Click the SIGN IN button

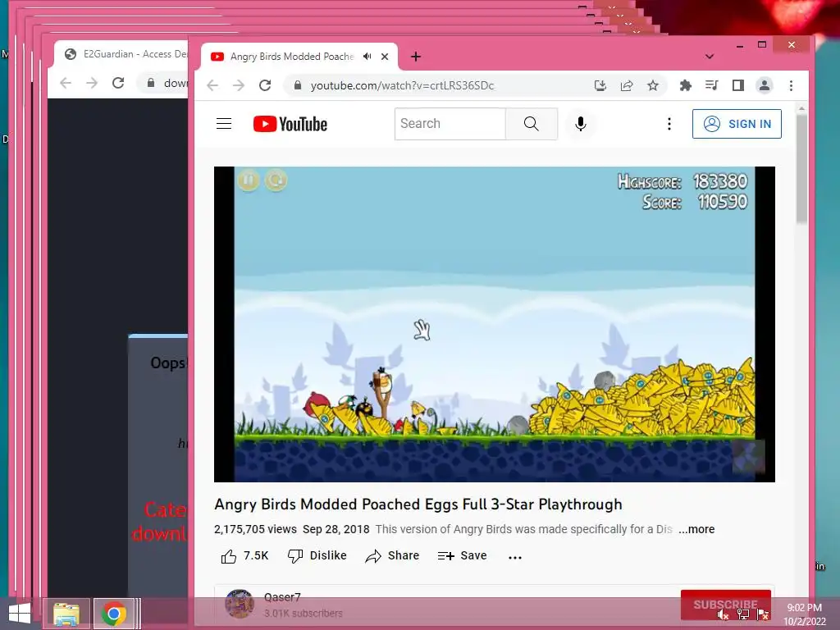coord(737,124)
